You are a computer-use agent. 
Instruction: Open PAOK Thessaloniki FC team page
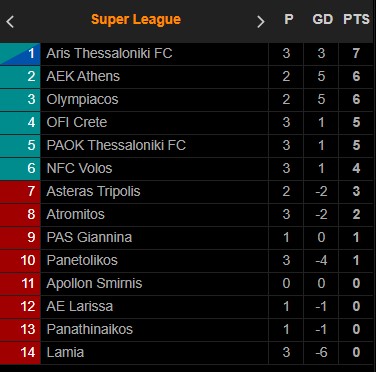point(116,145)
